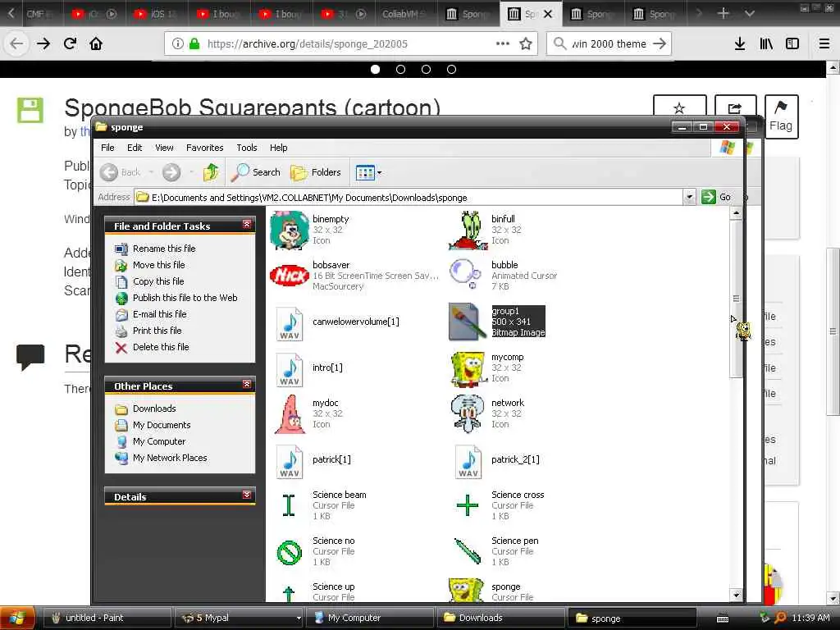The image size is (840, 630).
Task: Open the Tools menu
Action: tap(247, 148)
